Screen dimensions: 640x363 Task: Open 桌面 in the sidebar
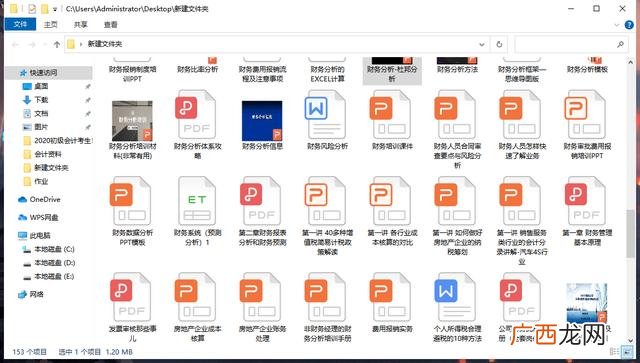tap(41, 86)
